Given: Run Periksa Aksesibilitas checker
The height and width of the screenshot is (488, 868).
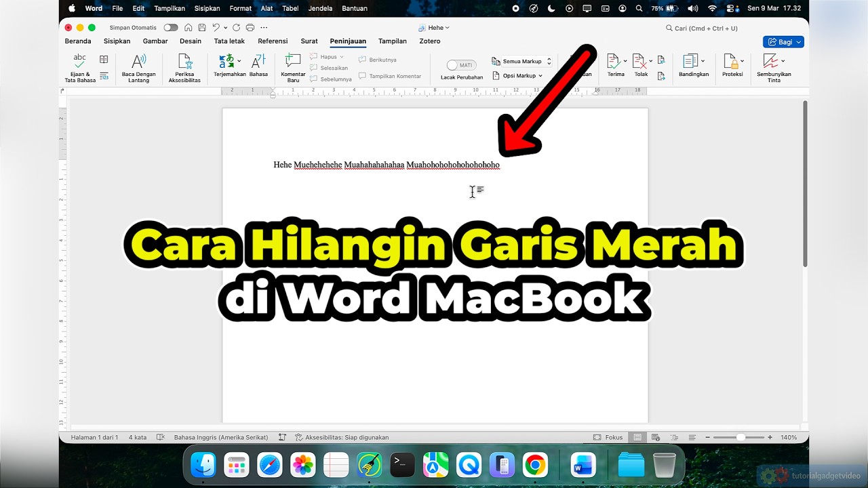Looking at the screenshot, I should click(184, 68).
